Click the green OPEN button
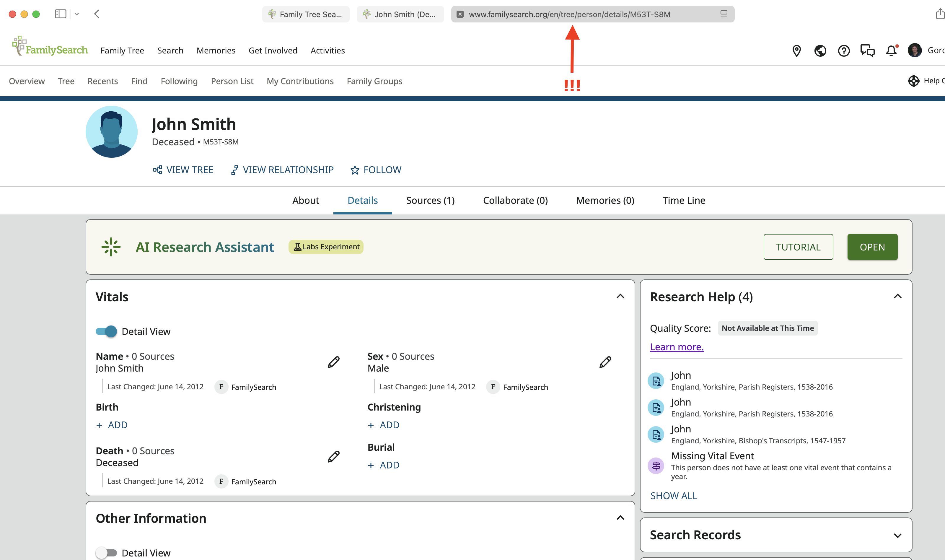The width and height of the screenshot is (945, 560). point(872,247)
